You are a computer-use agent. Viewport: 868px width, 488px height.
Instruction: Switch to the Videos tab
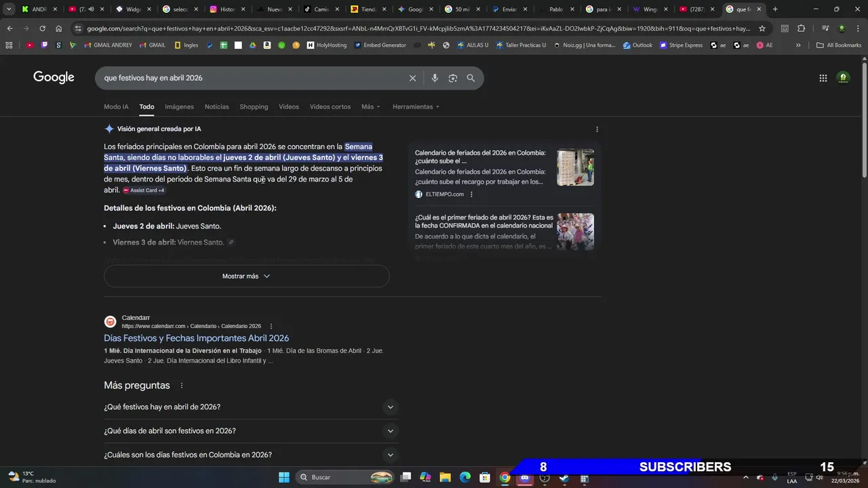point(289,107)
